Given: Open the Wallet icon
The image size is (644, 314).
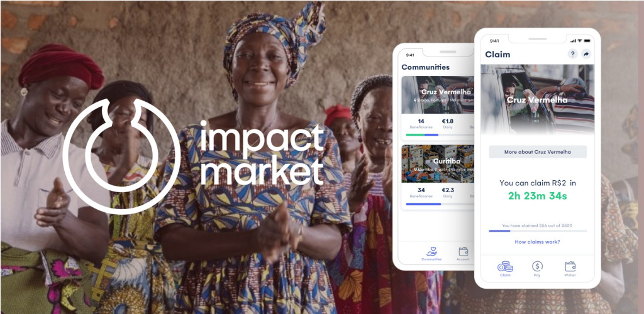Looking at the screenshot, I should coord(570,266).
